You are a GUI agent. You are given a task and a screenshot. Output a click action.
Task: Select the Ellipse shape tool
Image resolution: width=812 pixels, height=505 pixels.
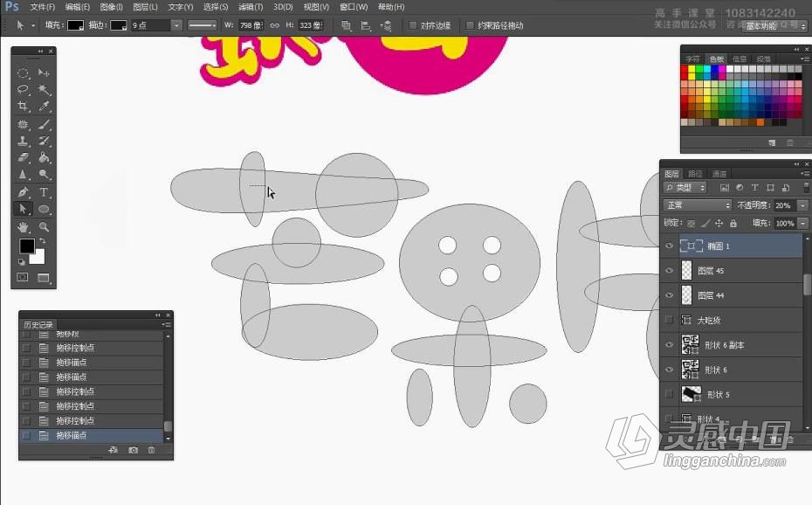click(x=44, y=209)
